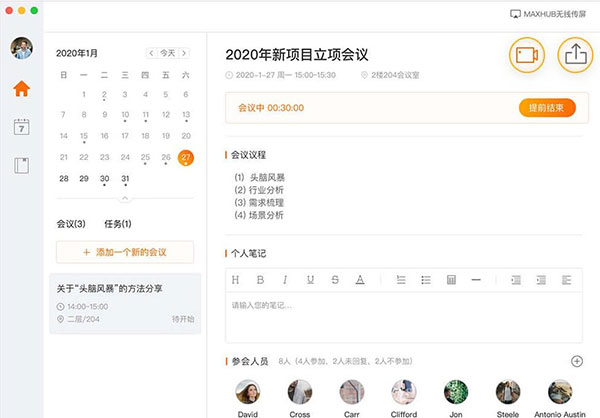Insert table in the notes editor
600x418 pixels.
451,279
